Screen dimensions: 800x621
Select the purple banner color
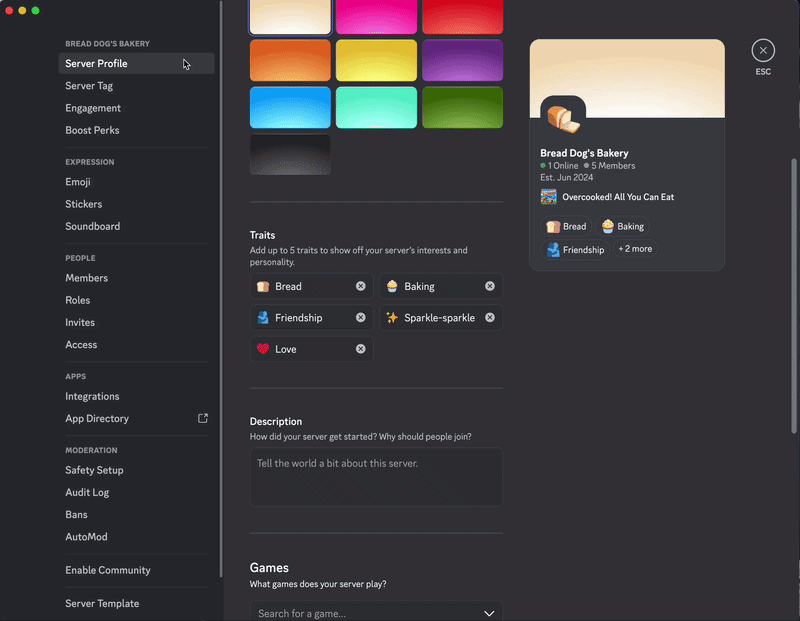462,60
